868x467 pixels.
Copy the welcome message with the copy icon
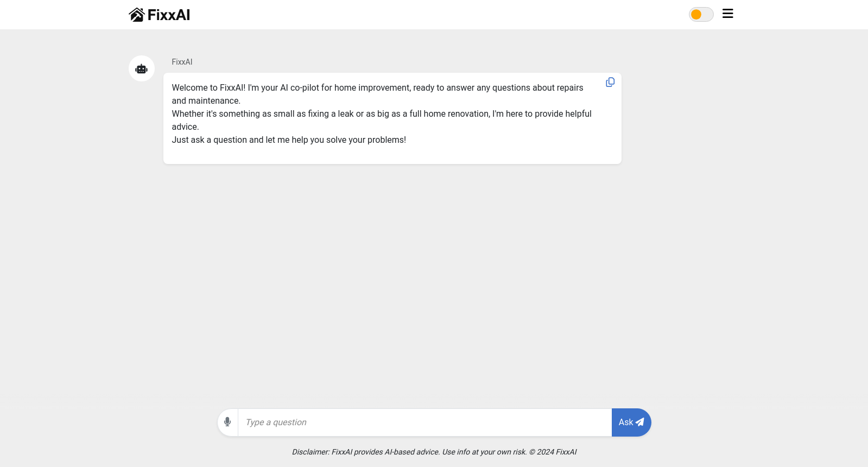tap(610, 82)
